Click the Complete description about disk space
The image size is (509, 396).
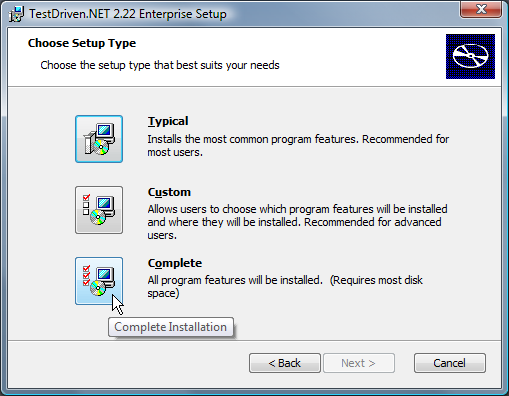pos(285,287)
